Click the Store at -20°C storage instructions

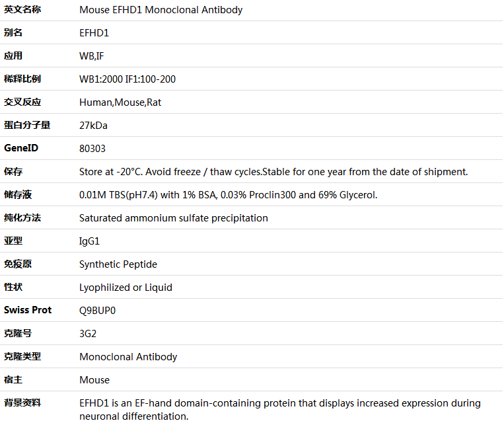(273, 172)
